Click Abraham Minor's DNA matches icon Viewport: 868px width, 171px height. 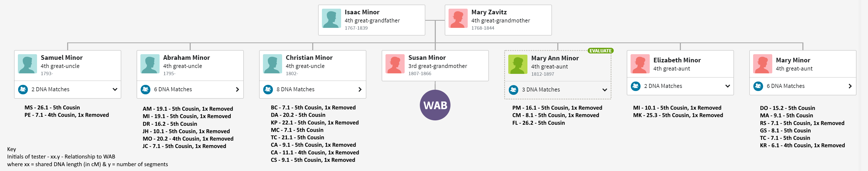(146, 89)
